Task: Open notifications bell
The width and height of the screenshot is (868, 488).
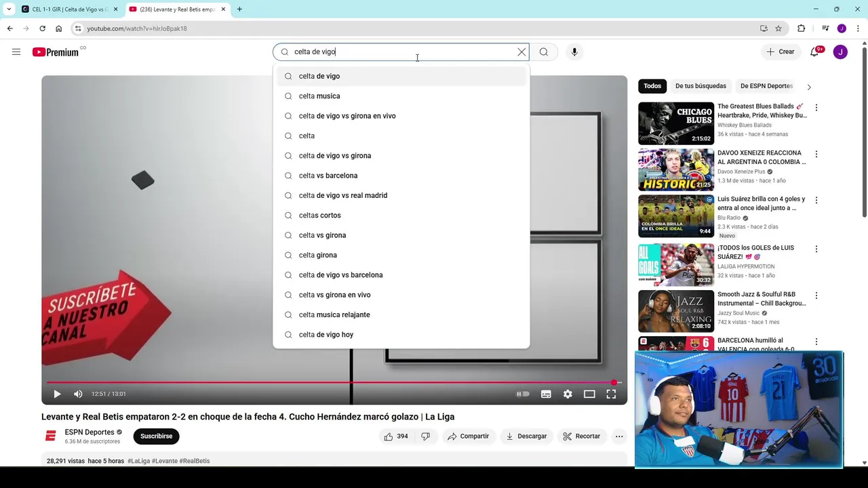Action: pyautogui.click(x=815, y=52)
